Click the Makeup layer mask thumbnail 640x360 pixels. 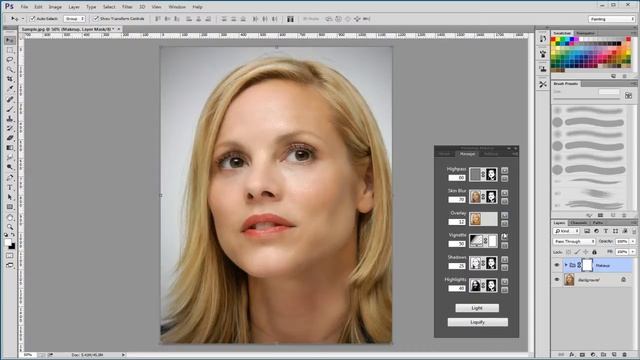587,265
